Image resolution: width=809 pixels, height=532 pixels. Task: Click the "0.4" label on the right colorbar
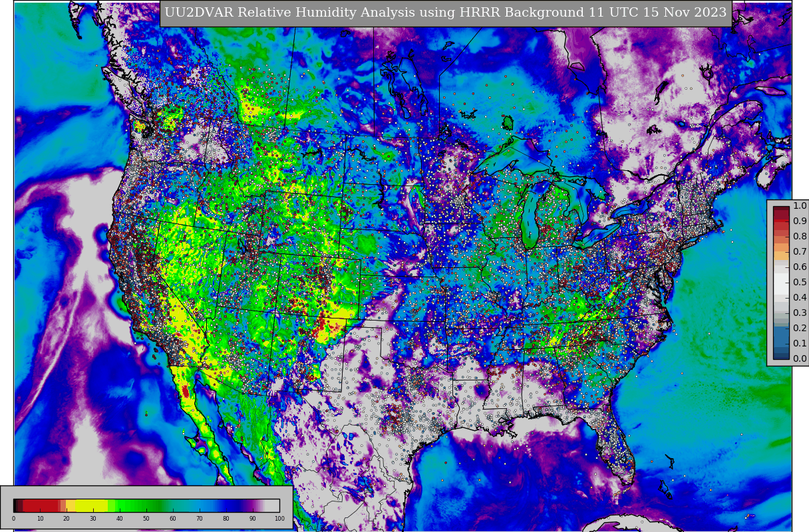click(x=800, y=298)
